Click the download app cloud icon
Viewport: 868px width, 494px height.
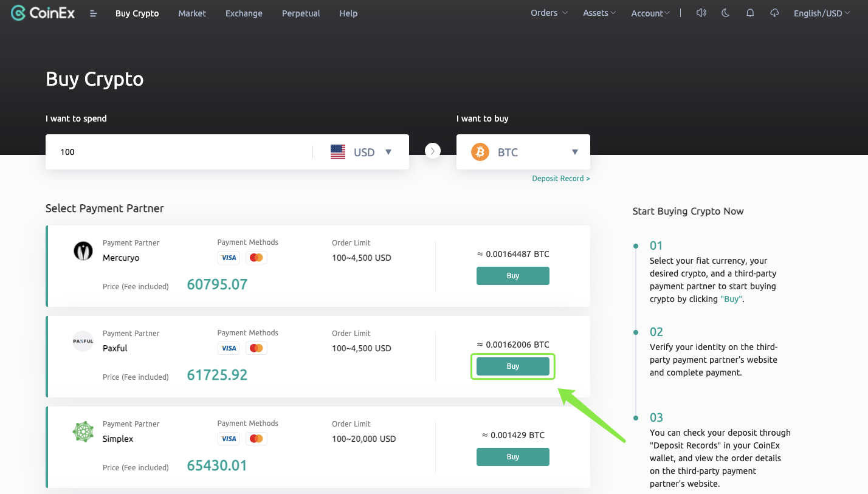(774, 13)
